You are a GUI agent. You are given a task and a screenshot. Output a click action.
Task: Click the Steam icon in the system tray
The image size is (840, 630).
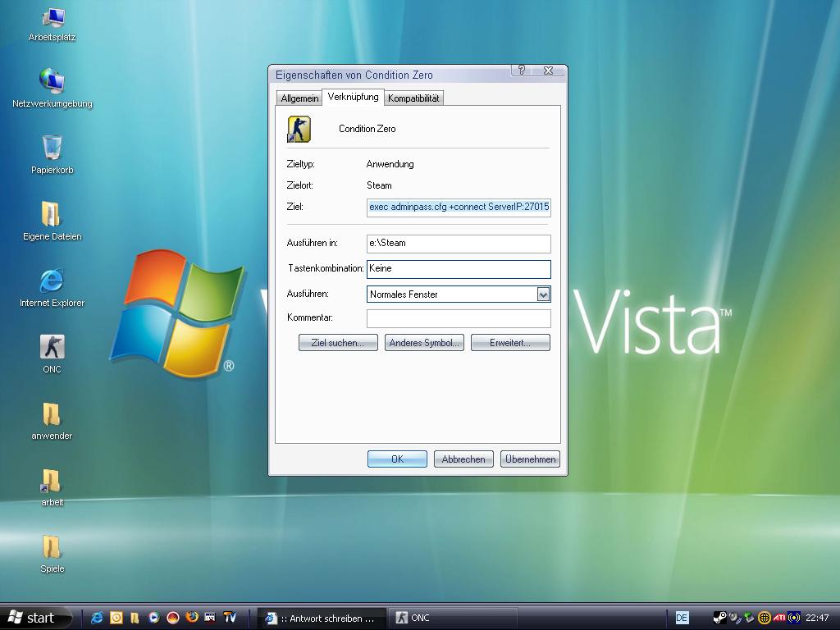(x=719, y=618)
